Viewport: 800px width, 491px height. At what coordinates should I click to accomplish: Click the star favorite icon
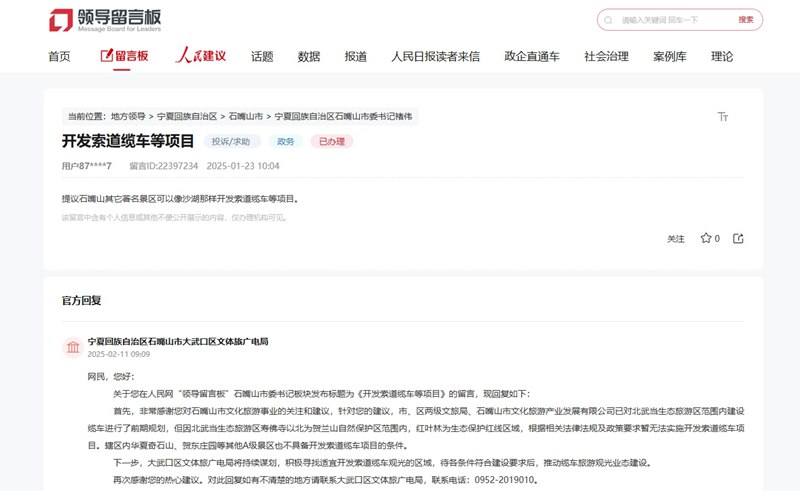coord(705,238)
